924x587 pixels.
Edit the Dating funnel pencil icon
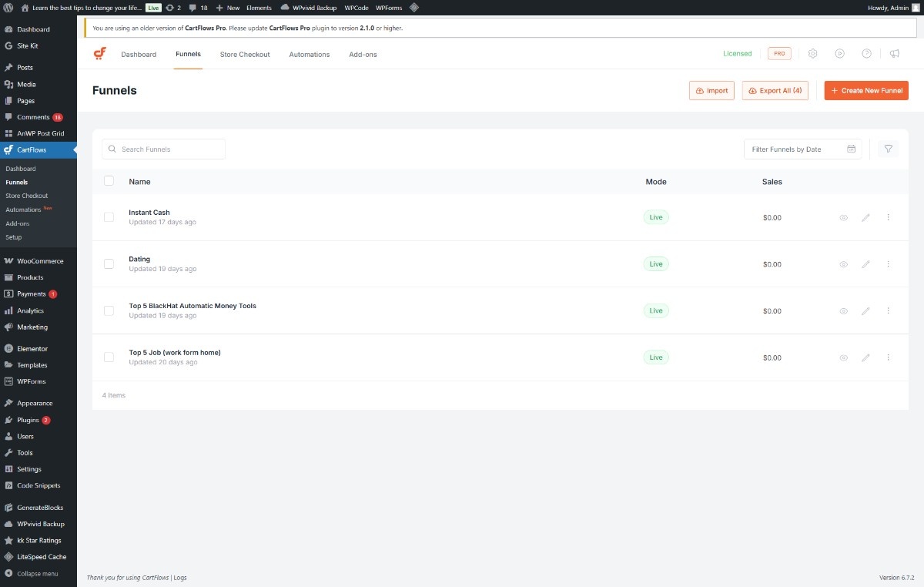865,264
